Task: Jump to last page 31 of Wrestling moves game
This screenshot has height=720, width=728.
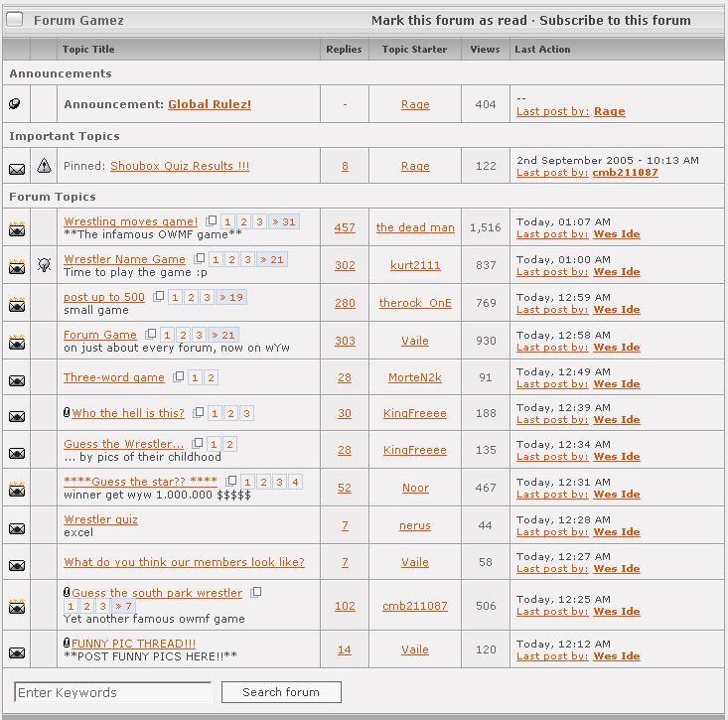Action: click(283, 221)
